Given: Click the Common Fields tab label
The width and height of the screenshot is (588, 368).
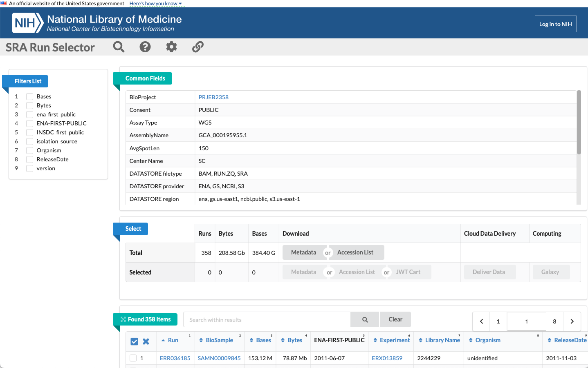Looking at the screenshot, I should (x=145, y=78).
